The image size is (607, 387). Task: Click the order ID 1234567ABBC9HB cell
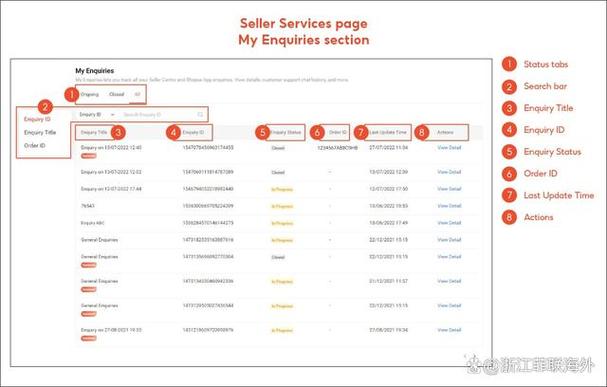[338, 148]
